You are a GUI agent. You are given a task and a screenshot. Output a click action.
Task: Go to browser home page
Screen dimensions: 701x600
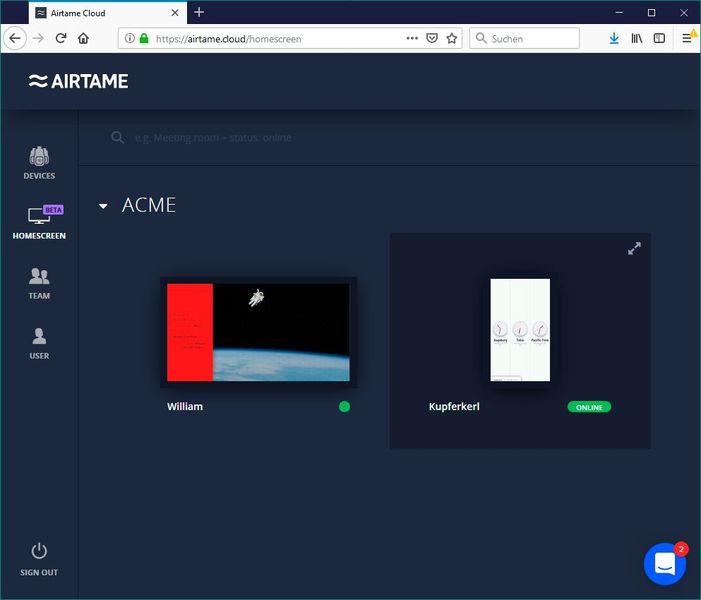click(x=83, y=38)
